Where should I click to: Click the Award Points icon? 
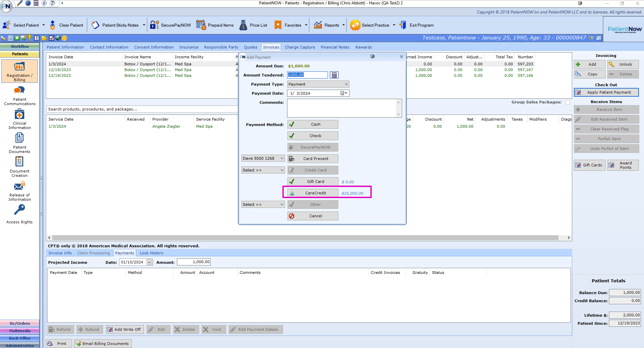coord(623,165)
